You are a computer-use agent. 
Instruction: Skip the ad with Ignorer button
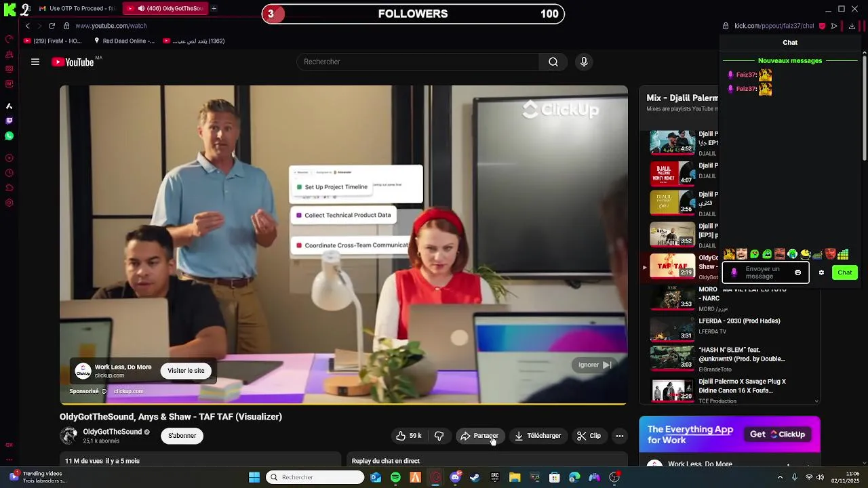click(x=595, y=365)
